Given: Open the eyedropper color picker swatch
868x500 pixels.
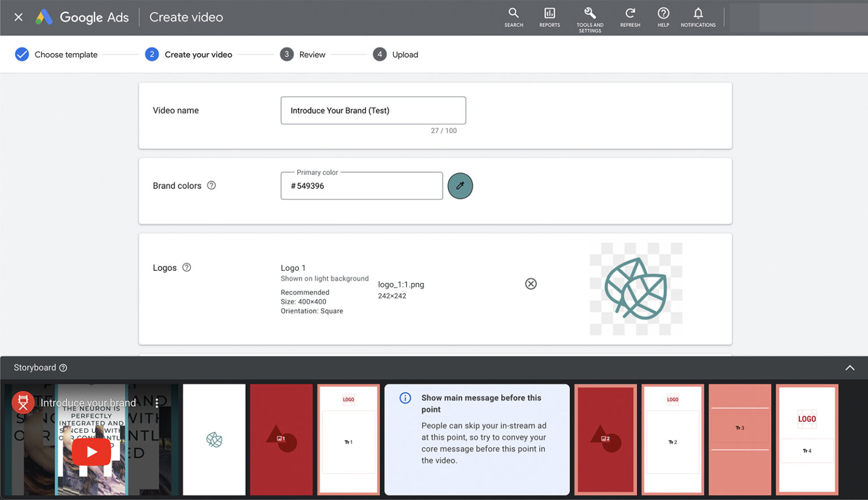Looking at the screenshot, I should coord(460,186).
